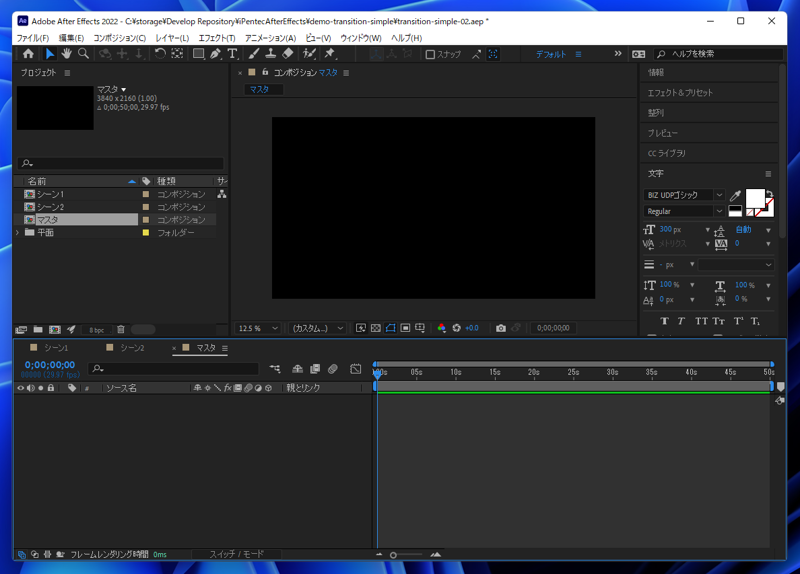This screenshot has height=574, width=800.
Task: Create a new folder in Project panel
Action: point(38,329)
